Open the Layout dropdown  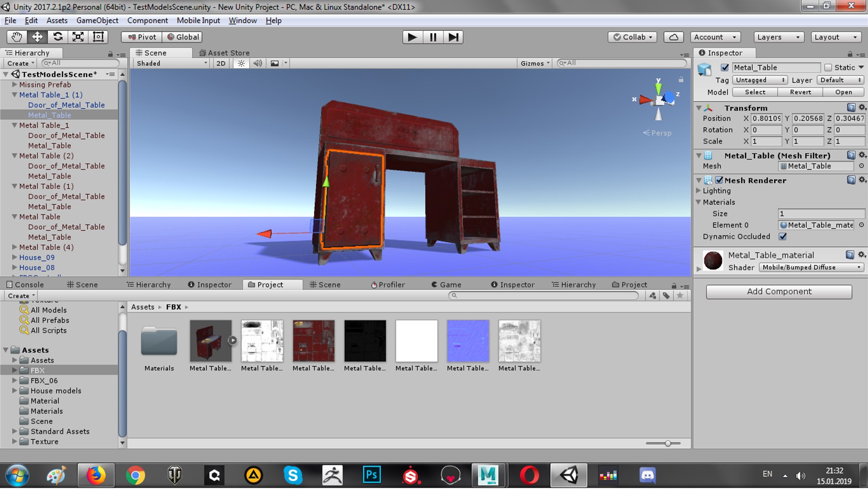tap(836, 37)
